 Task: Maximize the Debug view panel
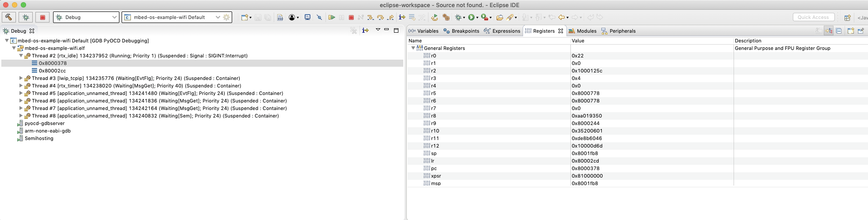point(396,30)
